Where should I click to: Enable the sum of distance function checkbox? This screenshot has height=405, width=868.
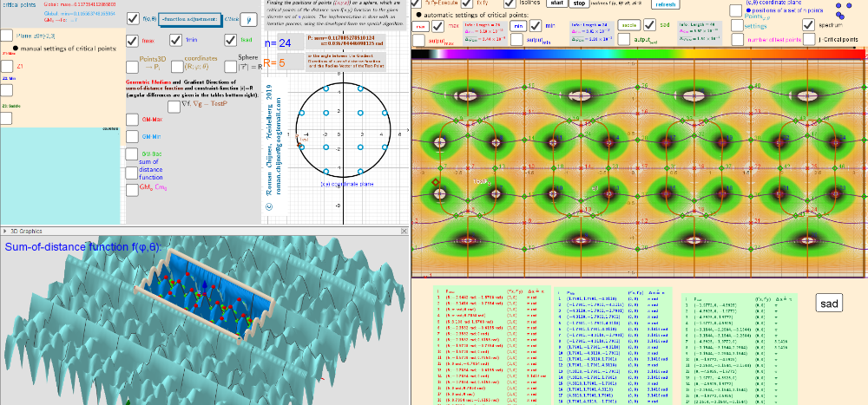point(131,173)
